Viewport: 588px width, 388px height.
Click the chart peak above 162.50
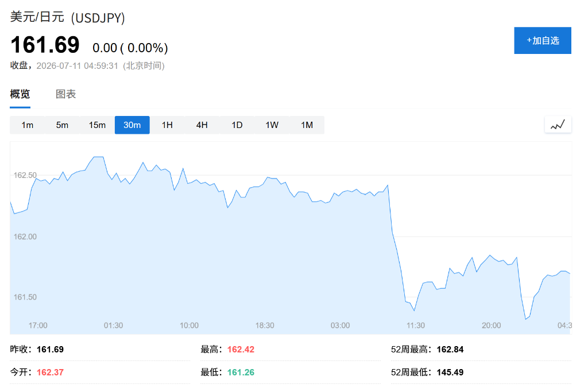(x=98, y=157)
